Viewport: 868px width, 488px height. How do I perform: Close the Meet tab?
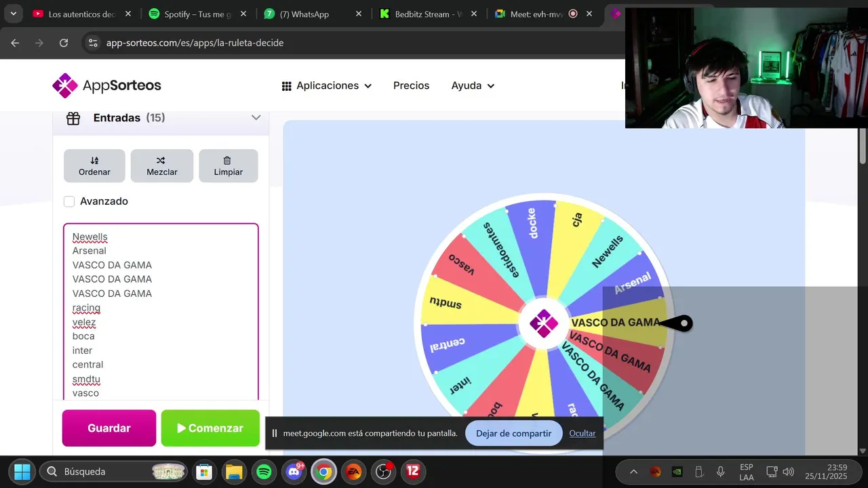click(x=589, y=14)
